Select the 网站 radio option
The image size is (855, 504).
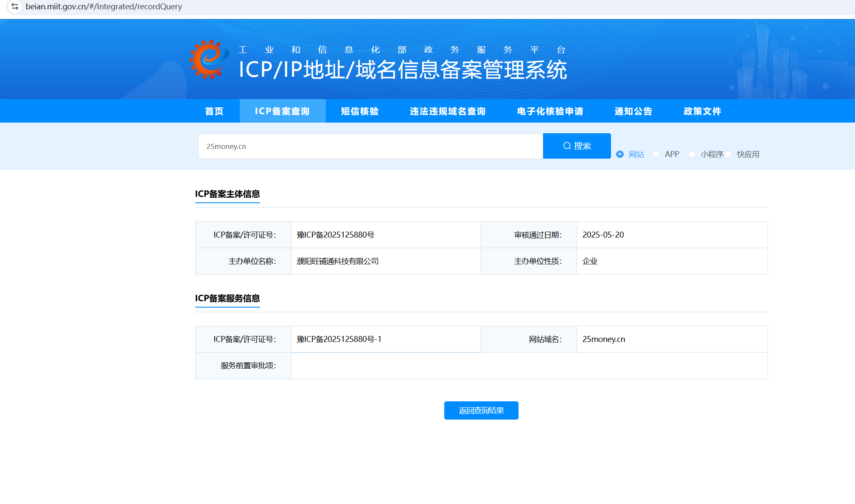click(x=620, y=154)
